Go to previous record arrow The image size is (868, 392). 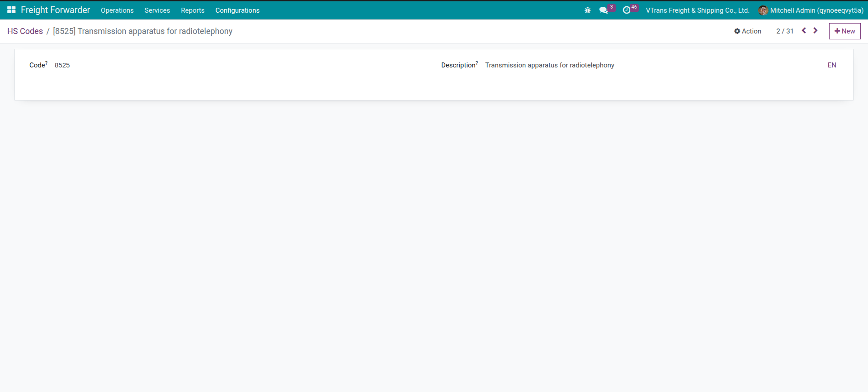804,31
